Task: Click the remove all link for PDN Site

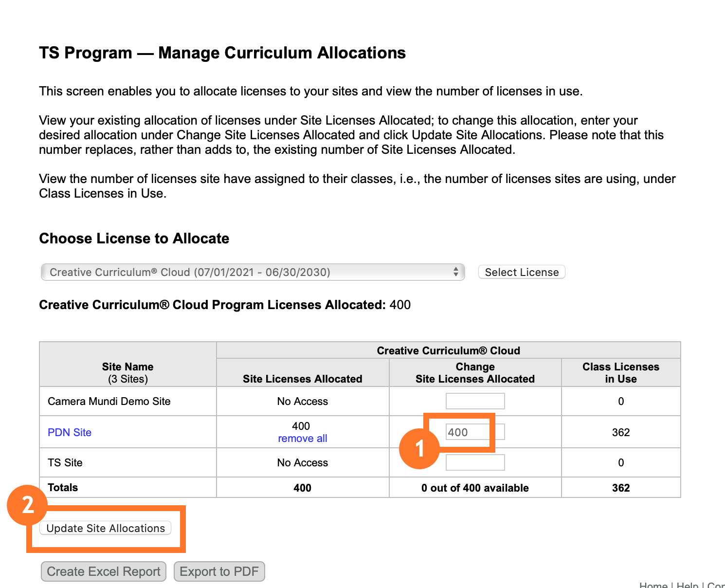Action: click(x=302, y=438)
